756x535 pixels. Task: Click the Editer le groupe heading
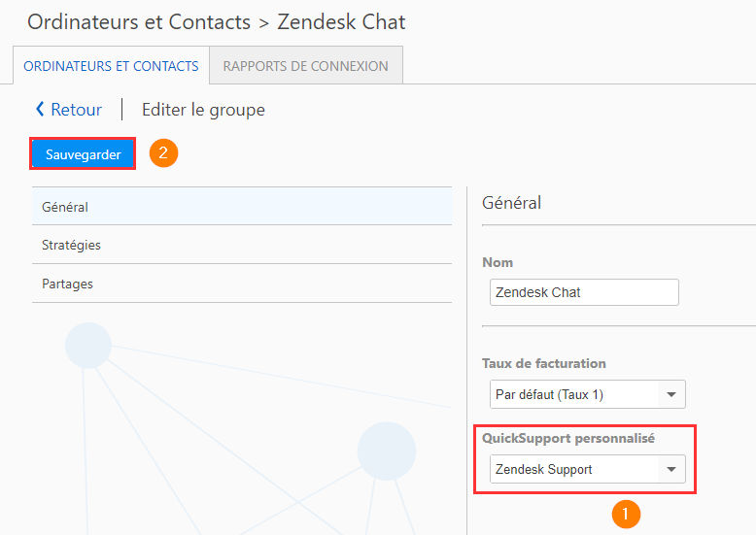203,110
